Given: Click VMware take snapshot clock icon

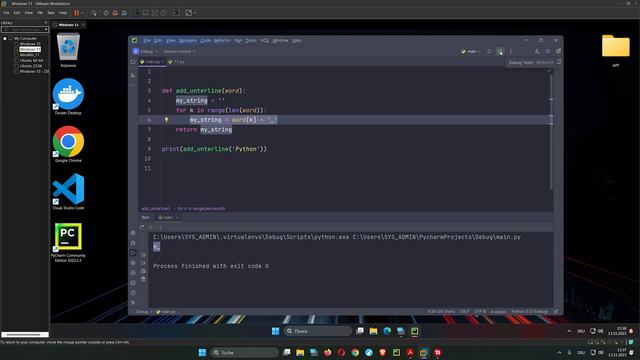Looking at the screenshot, I should click(x=106, y=13).
